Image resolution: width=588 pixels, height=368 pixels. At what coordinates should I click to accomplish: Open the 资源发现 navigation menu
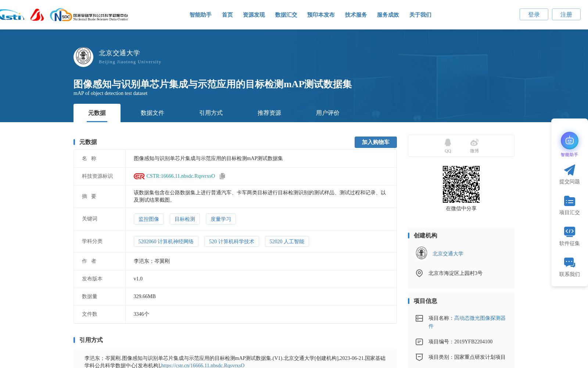pos(254,15)
